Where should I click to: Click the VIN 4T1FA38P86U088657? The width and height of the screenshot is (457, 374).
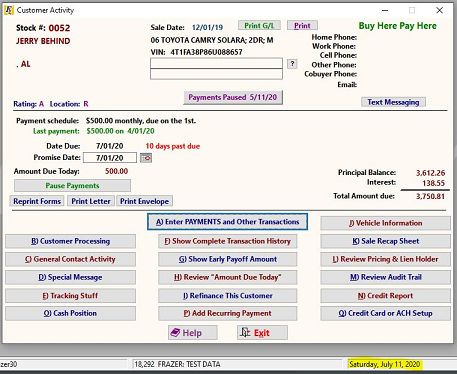click(x=206, y=52)
